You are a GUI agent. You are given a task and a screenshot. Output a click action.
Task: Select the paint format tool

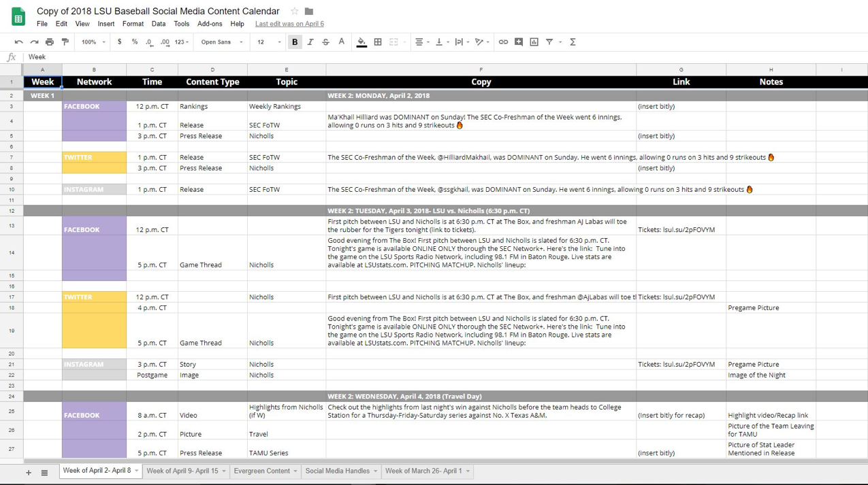pos(65,42)
